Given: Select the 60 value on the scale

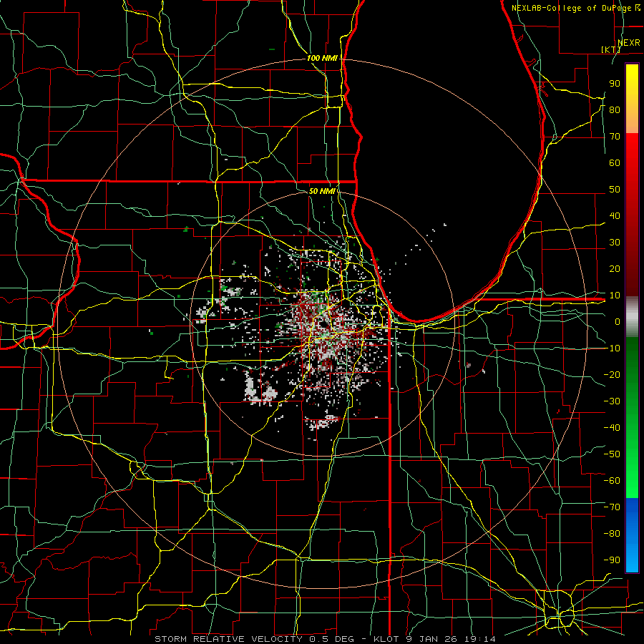Looking at the screenshot, I should point(615,162).
